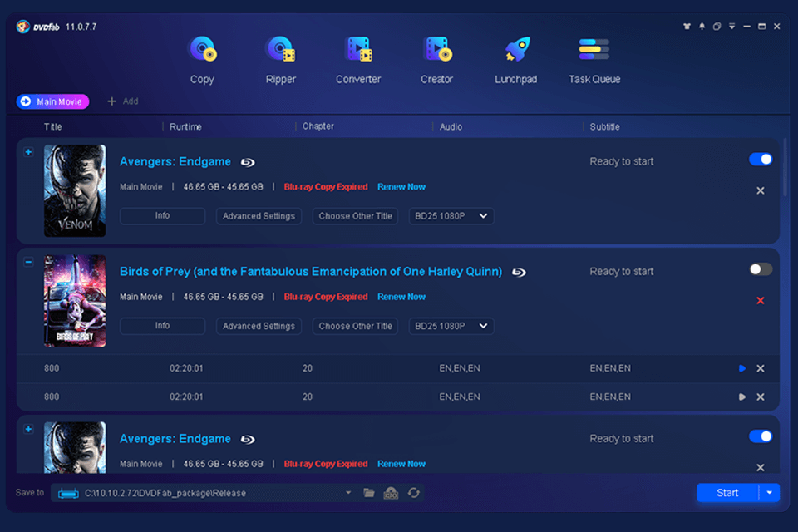Screen dimensions: 798x532
Task: Click the notification bell icon
Action: (702, 26)
